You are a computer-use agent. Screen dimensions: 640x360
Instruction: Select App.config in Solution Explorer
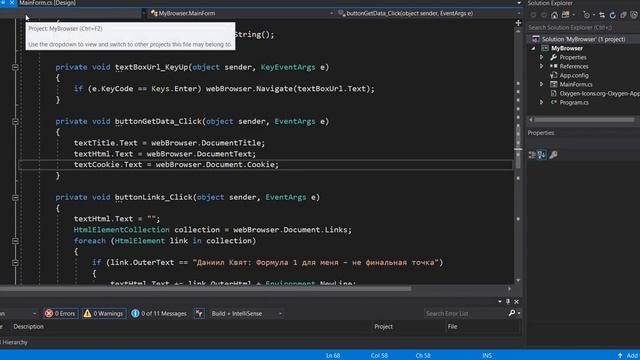click(x=574, y=75)
